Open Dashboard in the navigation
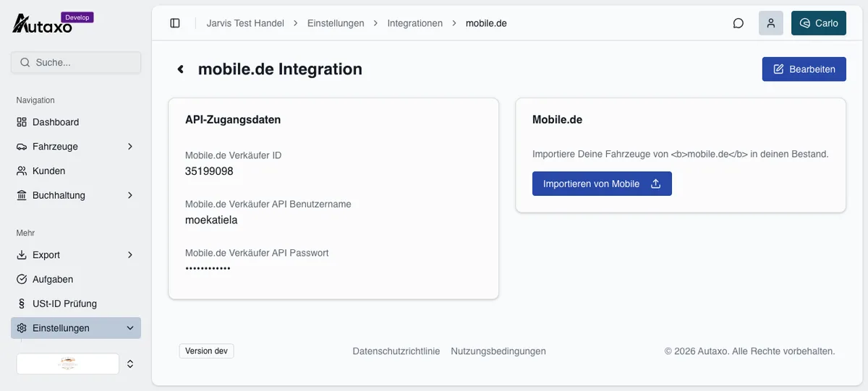The height and width of the screenshot is (391, 868). pos(76,122)
